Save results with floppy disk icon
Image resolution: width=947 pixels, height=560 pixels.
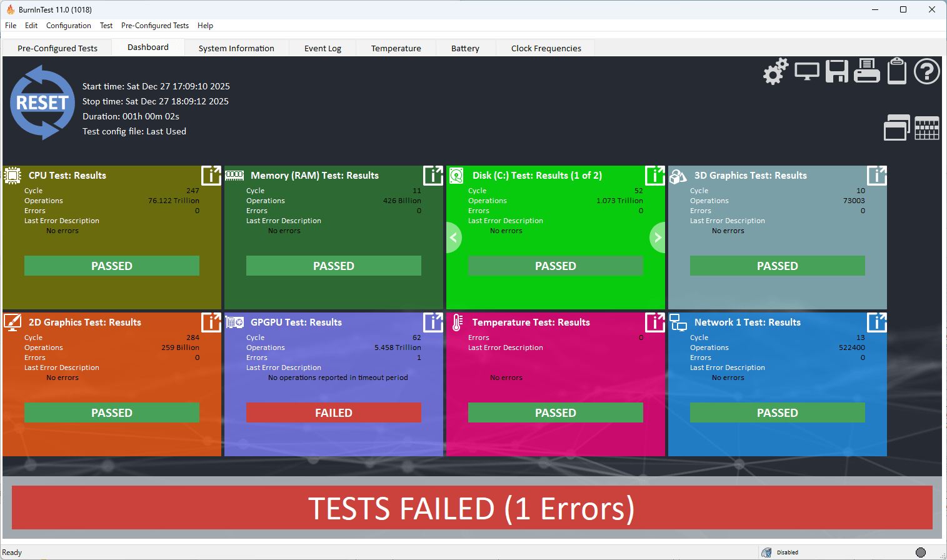[x=836, y=72]
